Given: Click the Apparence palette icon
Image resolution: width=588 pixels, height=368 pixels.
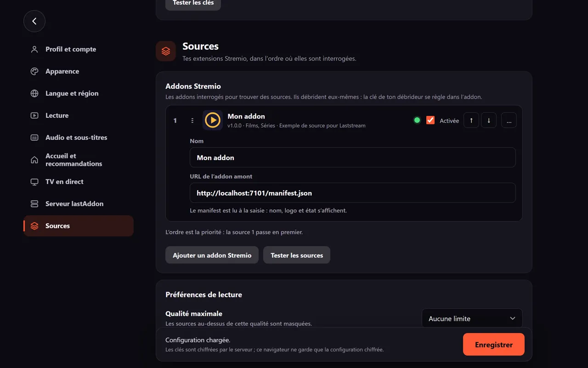Looking at the screenshot, I should 34,71.
